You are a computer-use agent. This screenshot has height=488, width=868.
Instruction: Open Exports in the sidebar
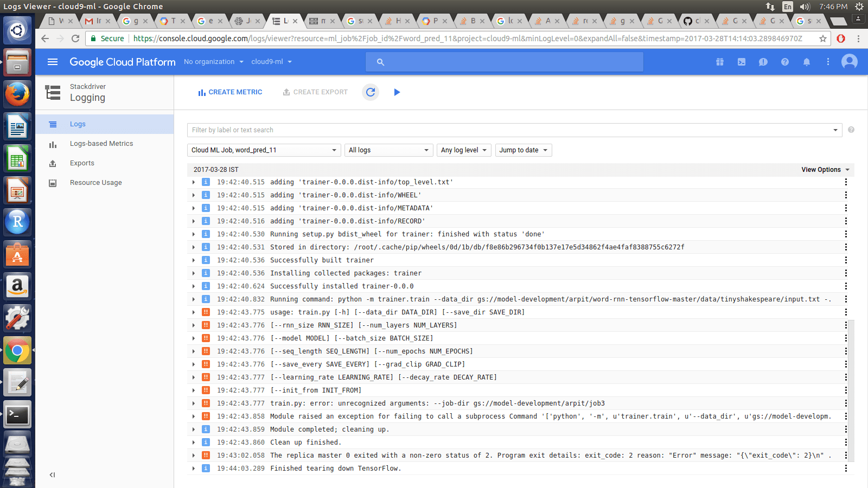click(105, 163)
